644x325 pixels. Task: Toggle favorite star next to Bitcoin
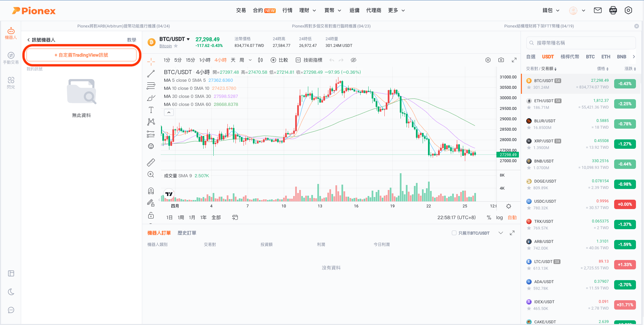pyautogui.click(x=176, y=46)
